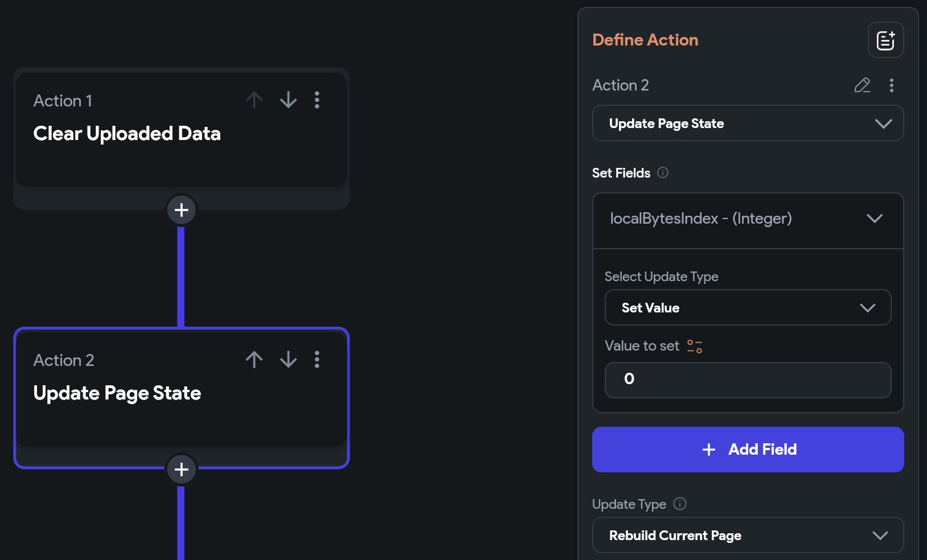Open the Define Action panel's three-dot menu
This screenshot has width=927, height=560.
[891, 85]
